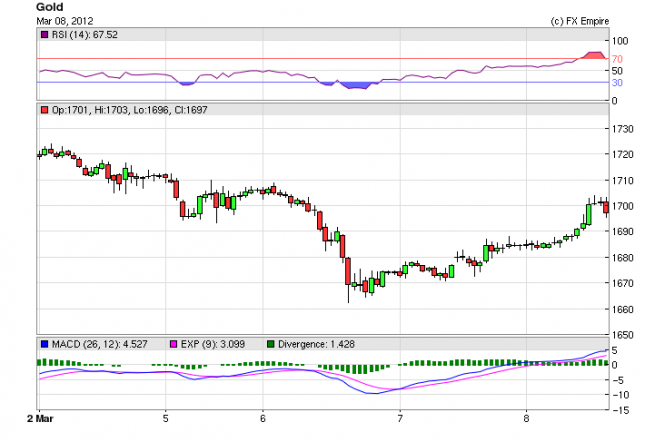Click the red OHLC legend swatch
Viewport: 645px width, 442px height.
tap(44, 110)
